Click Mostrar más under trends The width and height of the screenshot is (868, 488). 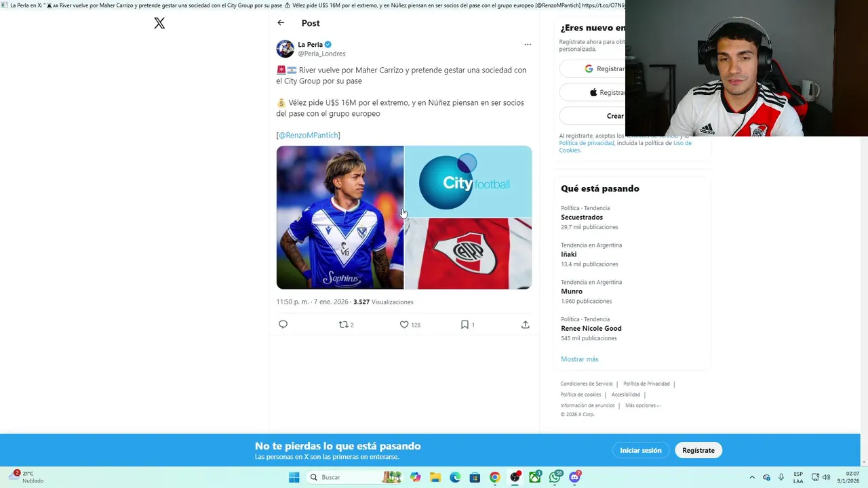[579, 359]
